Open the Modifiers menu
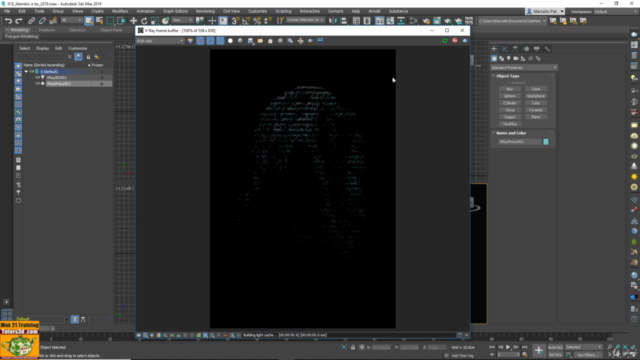Viewport: 640px width, 360px height. coord(120,11)
